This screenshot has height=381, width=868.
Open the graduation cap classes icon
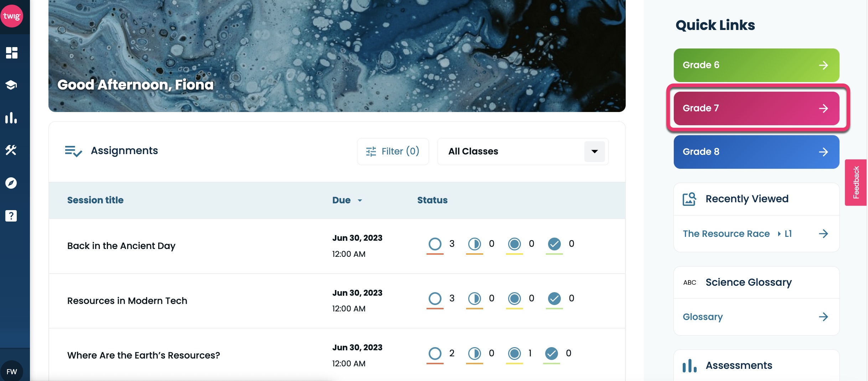coord(11,85)
